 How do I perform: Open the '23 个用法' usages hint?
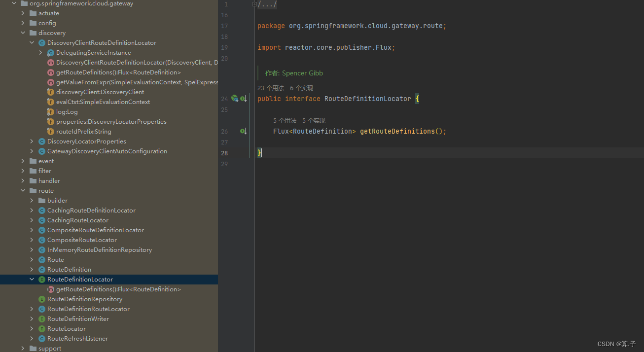(271, 88)
